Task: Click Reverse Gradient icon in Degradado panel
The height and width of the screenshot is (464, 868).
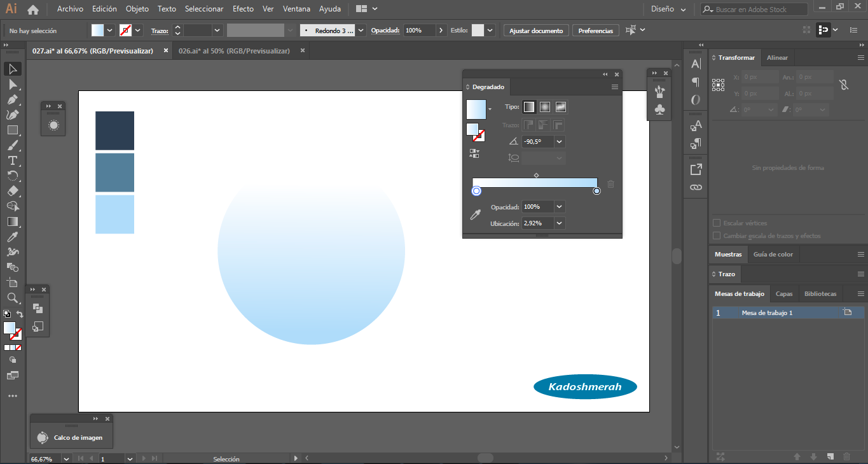Action: click(474, 153)
